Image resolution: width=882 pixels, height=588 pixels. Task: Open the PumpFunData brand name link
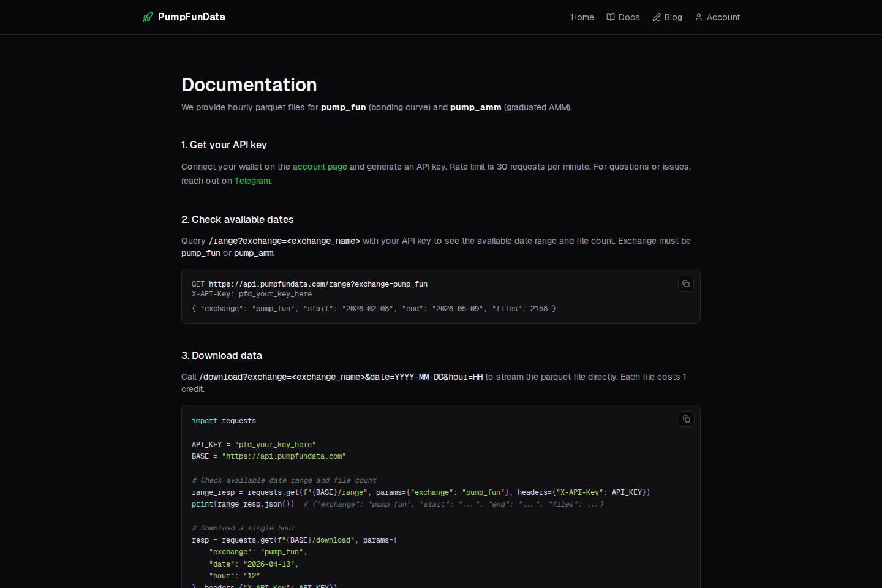point(191,17)
